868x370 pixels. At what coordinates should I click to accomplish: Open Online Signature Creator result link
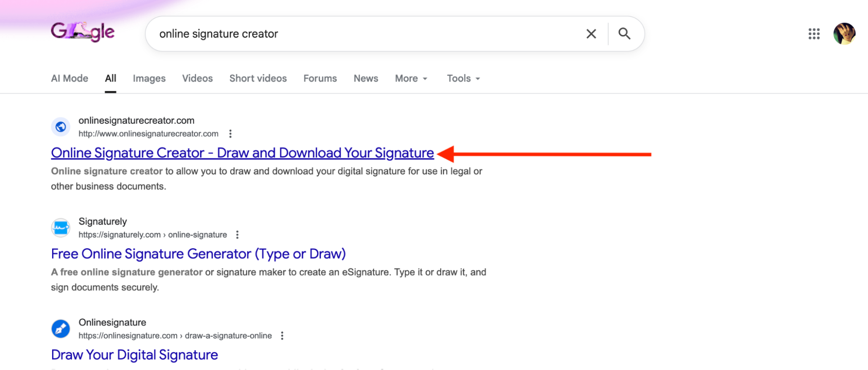click(242, 153)
